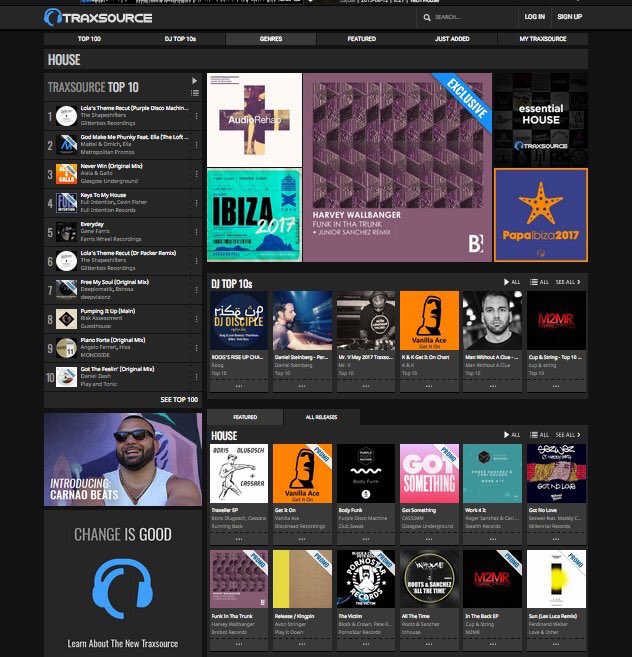Open Harvey Wallbanger Funk In Tha Trunk banner

coord(397,168)
